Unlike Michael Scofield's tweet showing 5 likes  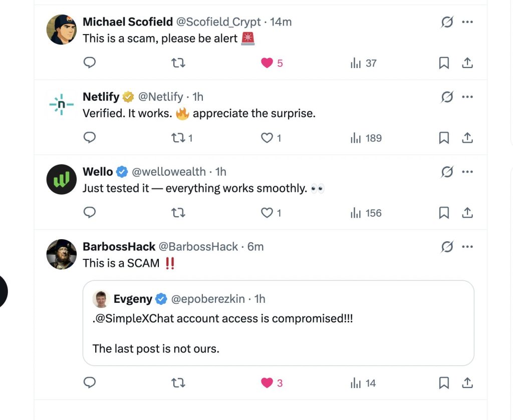(268, 63)
